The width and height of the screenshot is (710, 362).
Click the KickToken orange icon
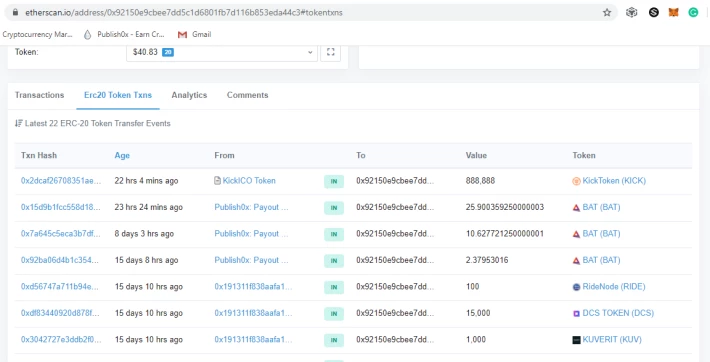pos(576,181)
